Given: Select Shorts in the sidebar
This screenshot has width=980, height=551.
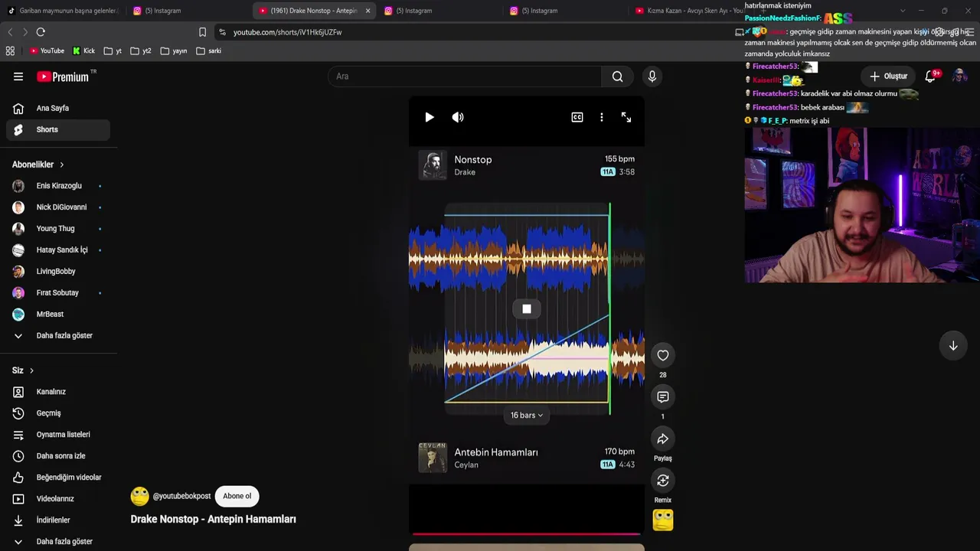Looking at the screenshot, I should click(x=58, y=130).
